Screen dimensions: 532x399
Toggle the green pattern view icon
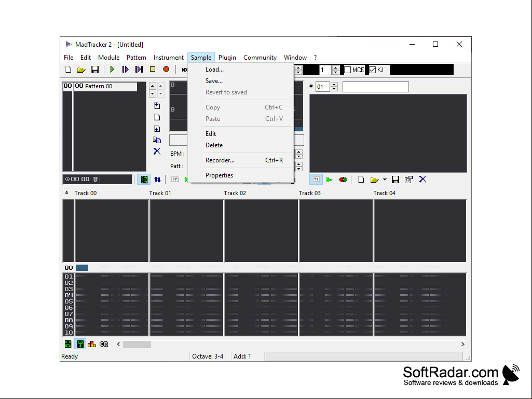[x=144, y=180]
